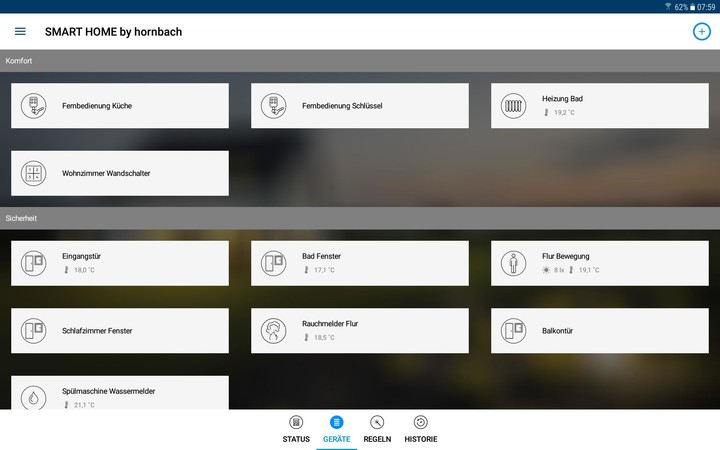
Task: Open the Fernbedienung Schlüssel device card
Action: click(x=360, y=106)
